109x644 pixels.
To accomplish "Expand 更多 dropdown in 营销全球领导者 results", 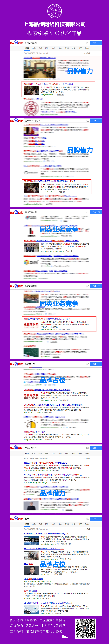I will coord(87,454).
